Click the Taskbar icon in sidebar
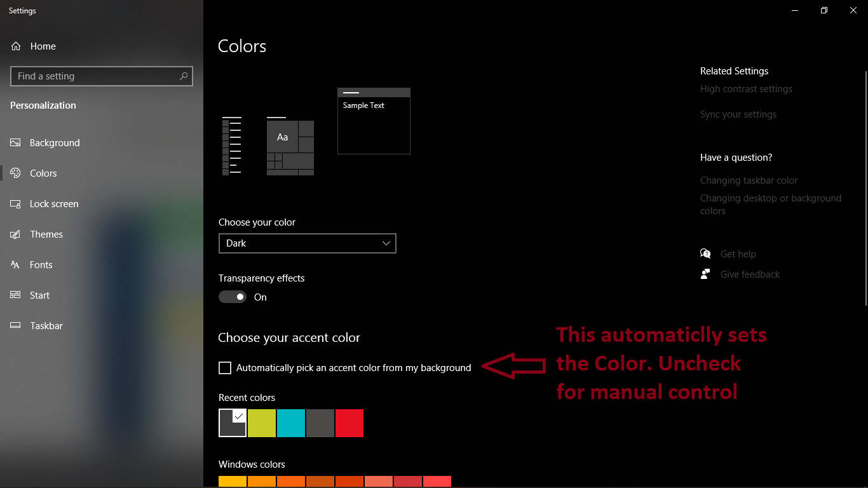The image size is (868, 488). click(16, 326)
